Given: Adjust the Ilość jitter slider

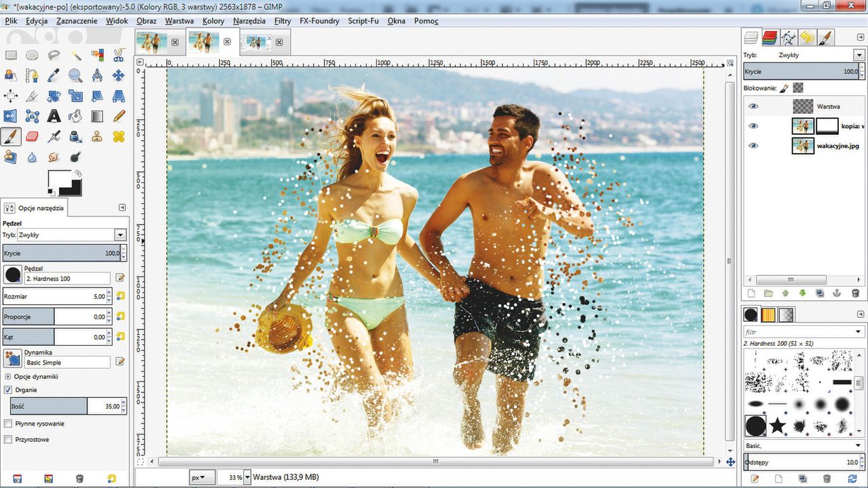Looking at the screenshot, I should (x=65, y=406).
